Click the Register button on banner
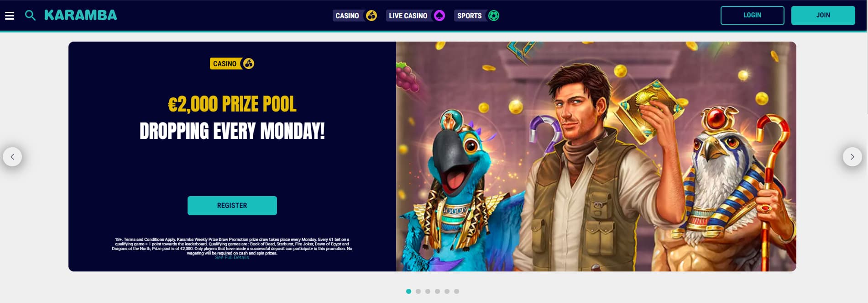Image resolution: width=868 pixels, height=303 pixels. (x=232, y=206)
